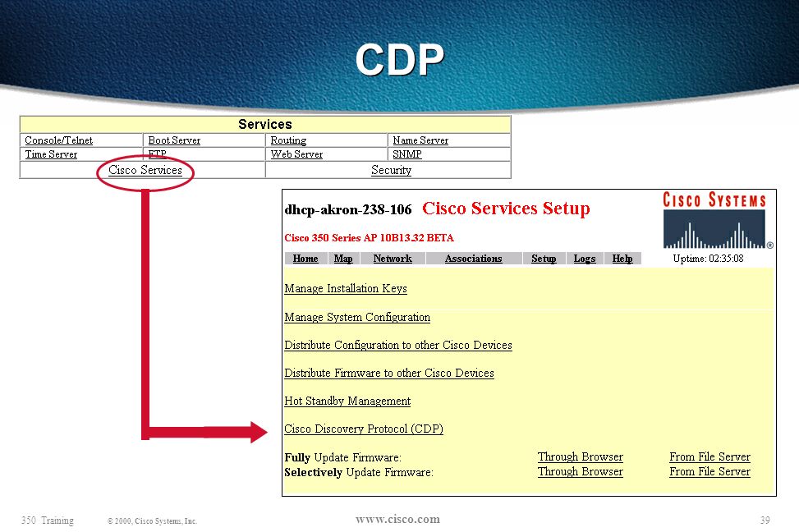Open Map in the navigation bar
The width and height of the screenshot is (799, 532).
pos(343,259)
